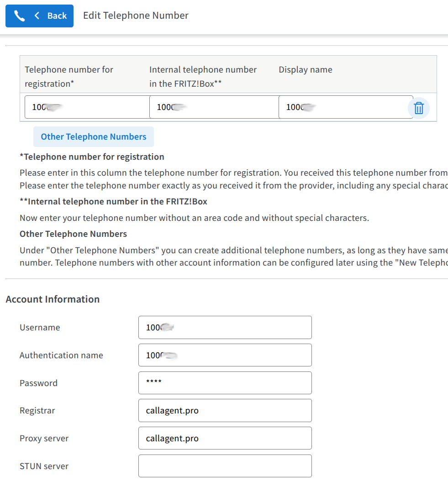Screen dimensions: 448x486
Task: Click the Internal telephone number column header
Action: 203,76
